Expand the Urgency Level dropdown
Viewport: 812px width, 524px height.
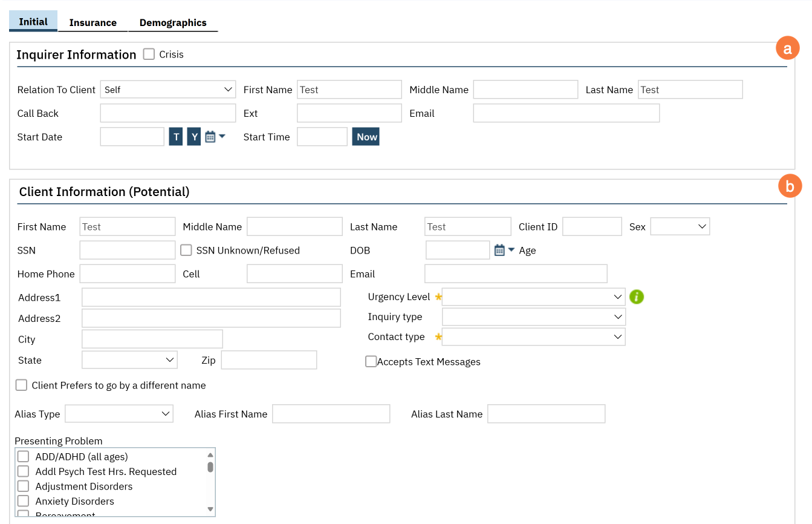533,297
